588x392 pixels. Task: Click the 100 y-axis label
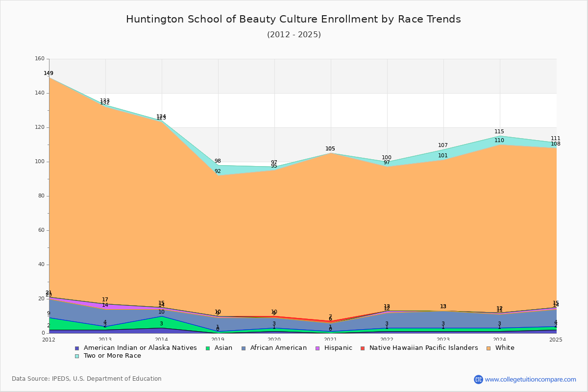pyautogui.click(x=40, y=162)
